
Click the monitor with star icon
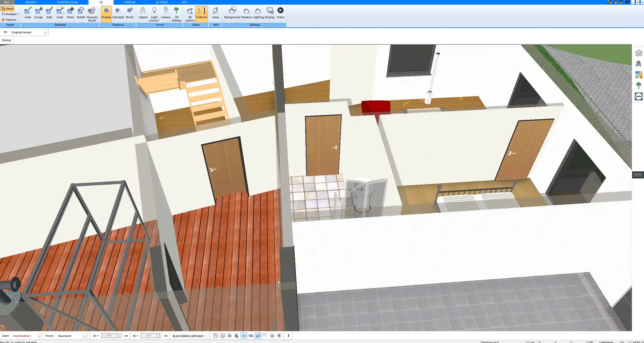pyautogui.click(x=223, y=336)
